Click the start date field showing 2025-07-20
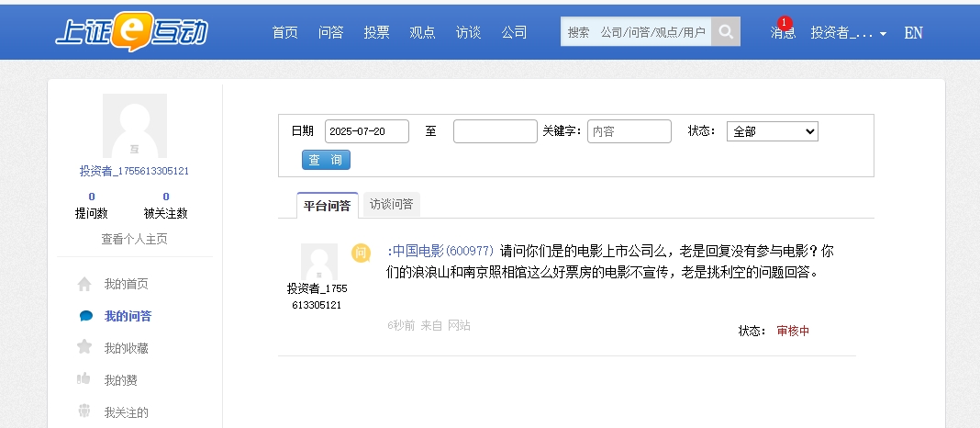Screen dimensions: 980x428 (x=367, y=131)
